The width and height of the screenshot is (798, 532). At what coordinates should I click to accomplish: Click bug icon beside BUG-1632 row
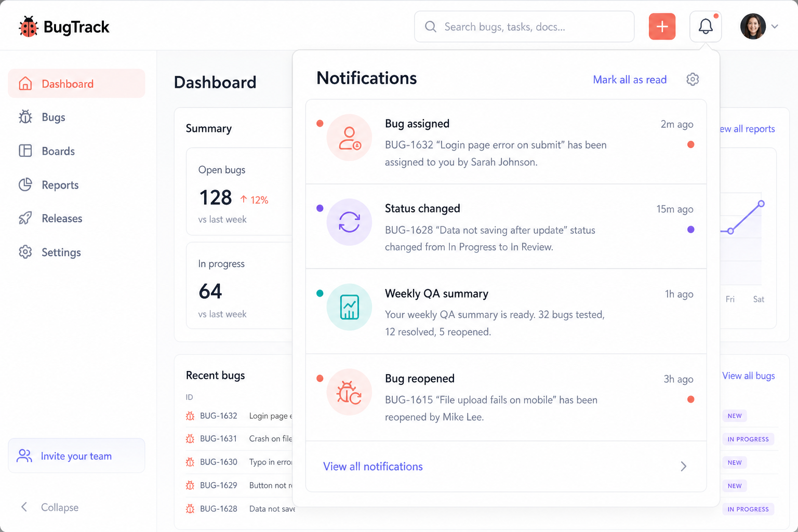point(190,416)
